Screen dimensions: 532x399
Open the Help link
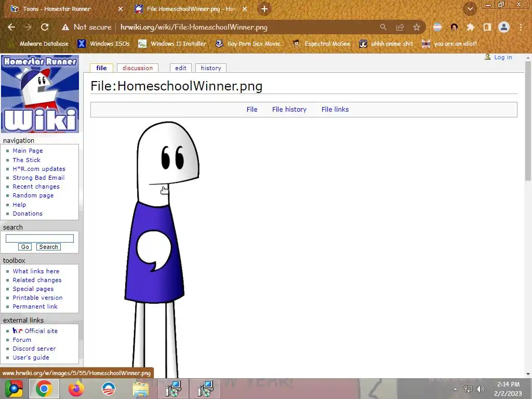(x=19, y=205)
